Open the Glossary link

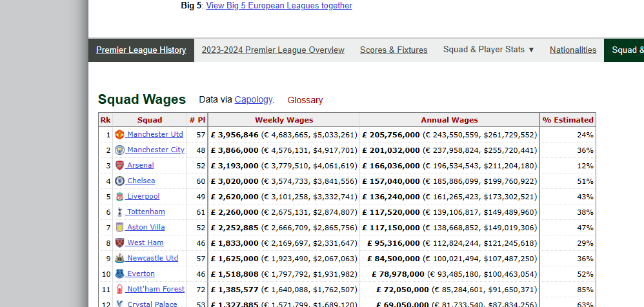[305, 100]
